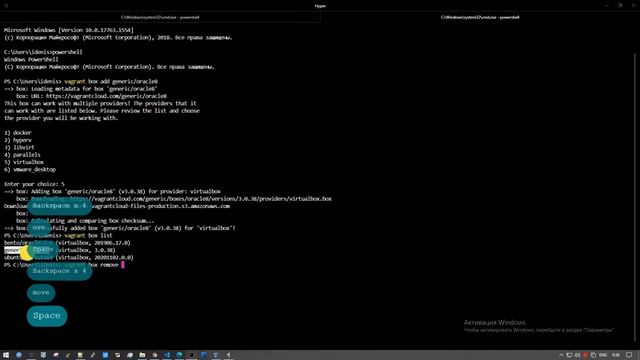Minimize the Hyper window

pos(607,5)
